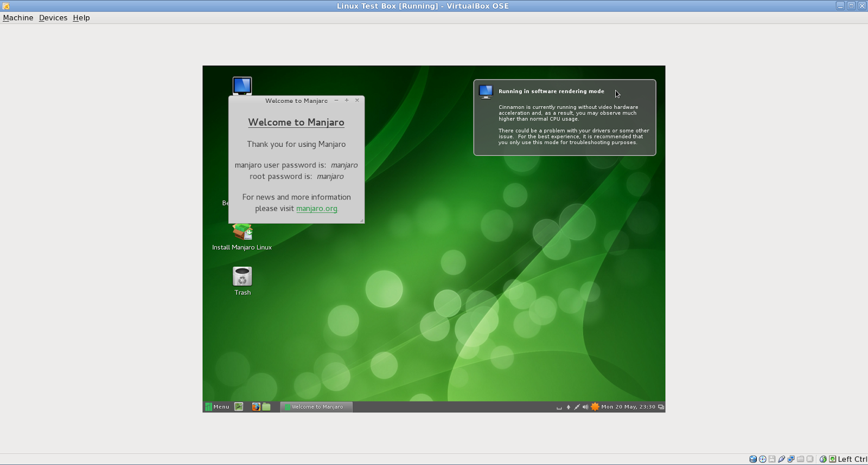Follow the manjaro.org link
868x465 pixels.
[x=317, y=208]
